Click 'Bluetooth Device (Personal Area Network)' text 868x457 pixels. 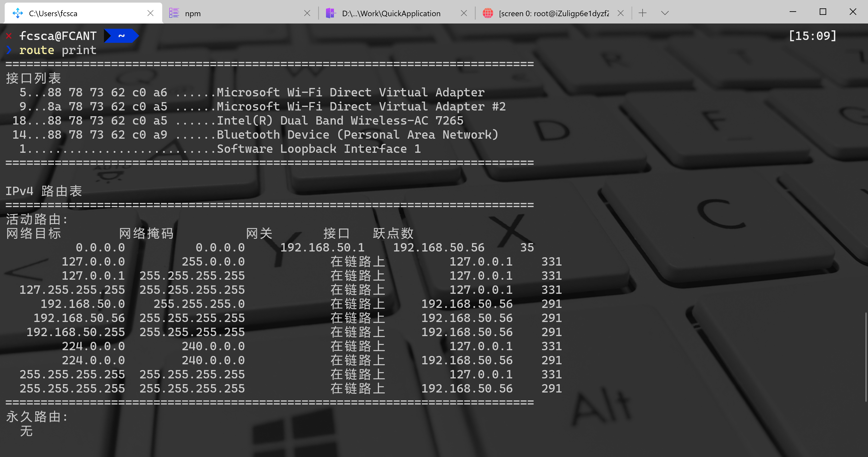(x=358, y=135)
